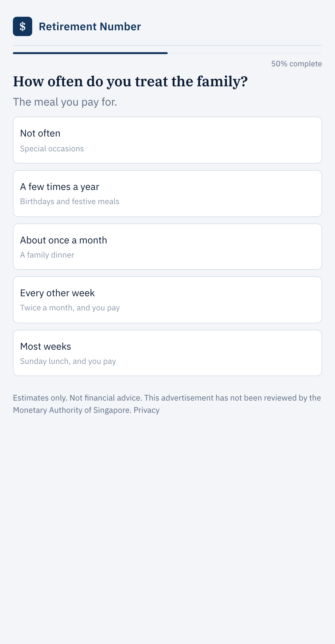Click the A family dinner description
Screen dimensions: 335x644
47,255
